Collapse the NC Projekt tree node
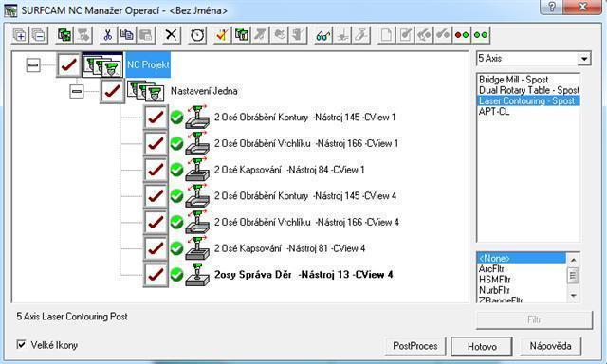The width and height of the screenshot is (607, 364). pyautogui.click(x=33, y=64)
